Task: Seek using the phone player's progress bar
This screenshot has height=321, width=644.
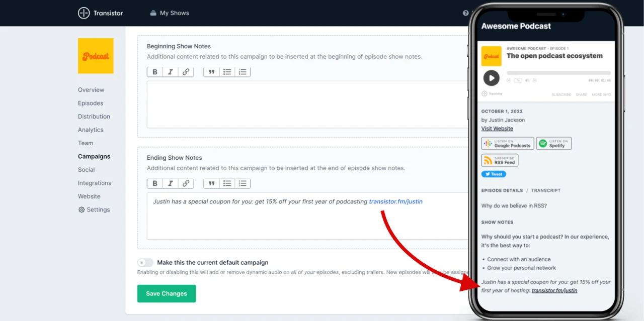Action: pyautogui.click(x=558, y=73)
